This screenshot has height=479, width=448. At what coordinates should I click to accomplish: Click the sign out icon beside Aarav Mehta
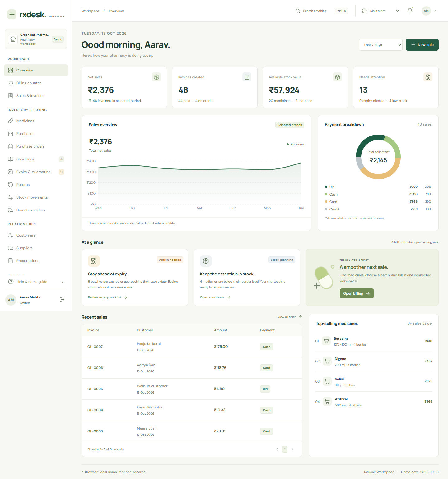(62, 300)
